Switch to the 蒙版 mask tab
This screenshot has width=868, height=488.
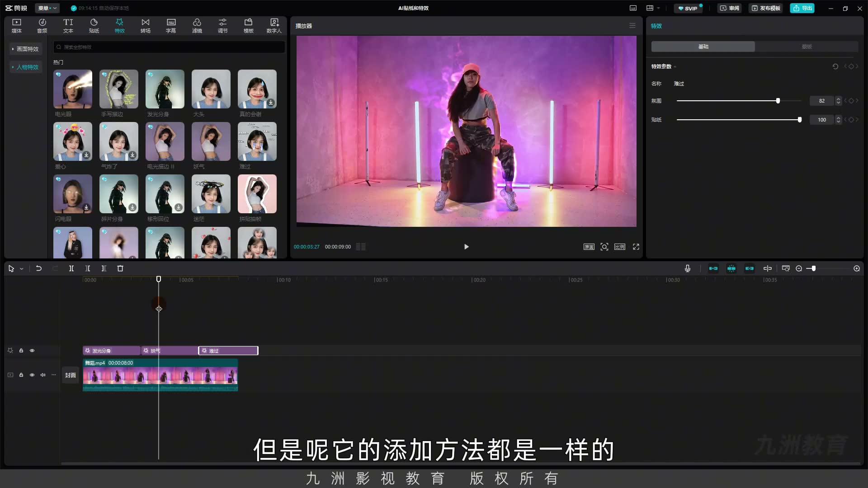pyautogui.click(x=807, y=47)
